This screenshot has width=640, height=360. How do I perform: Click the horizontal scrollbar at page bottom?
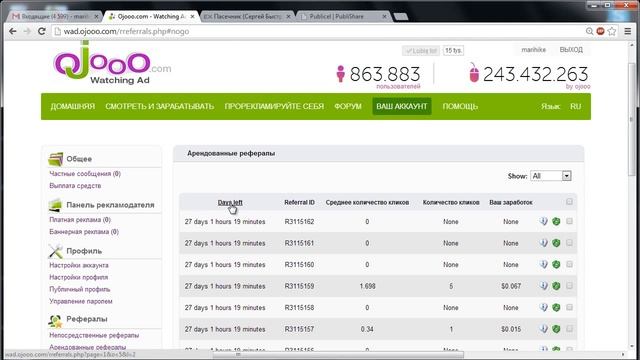tap(338, 355)
